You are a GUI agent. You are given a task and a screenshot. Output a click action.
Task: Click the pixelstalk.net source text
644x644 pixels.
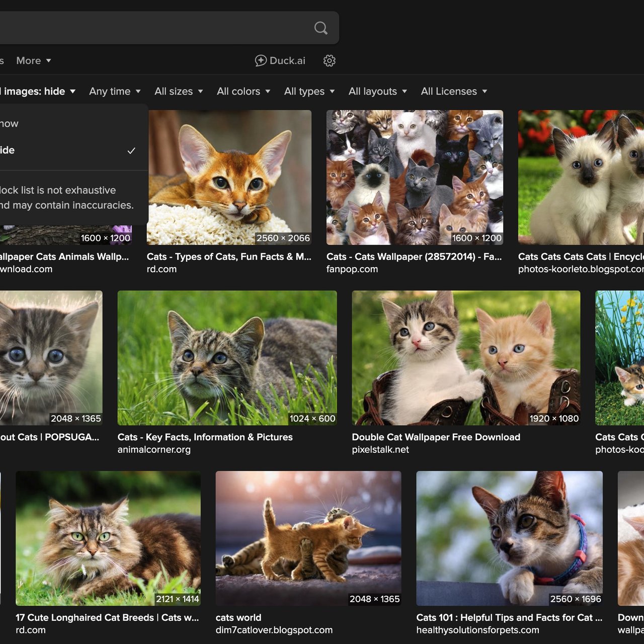[x=380, y=450]
